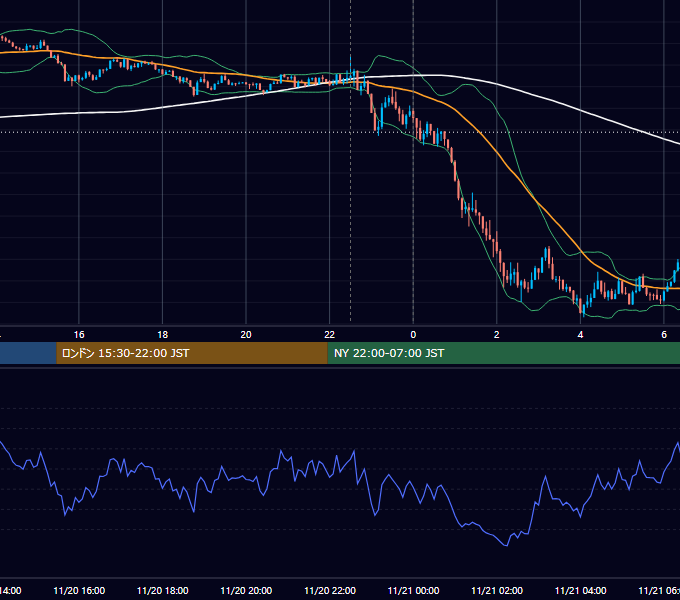
Task: Click the NY 22:00-07:00 JST session bar
Action: (x=503, y=353)
